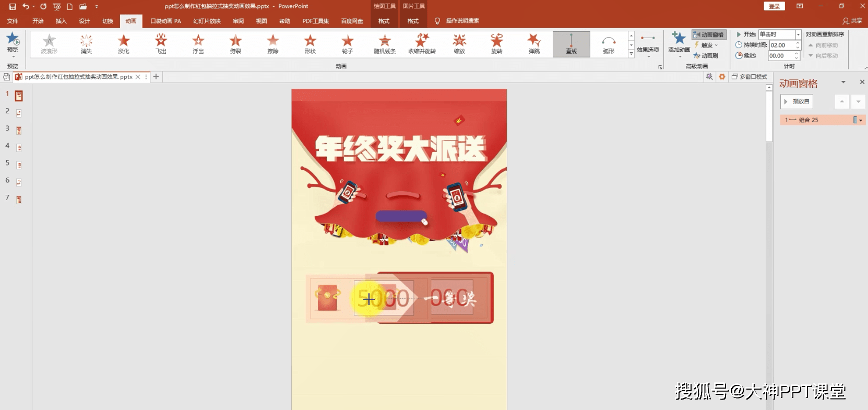Apply the 随机线条 (Random Bars) animation

(x=385, y=44)
